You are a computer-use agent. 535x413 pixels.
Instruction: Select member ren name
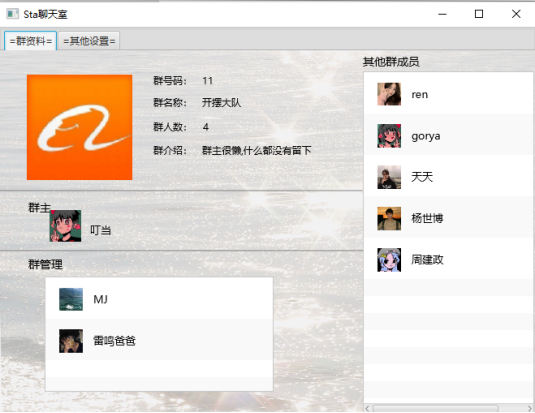(x=420, y=95)
